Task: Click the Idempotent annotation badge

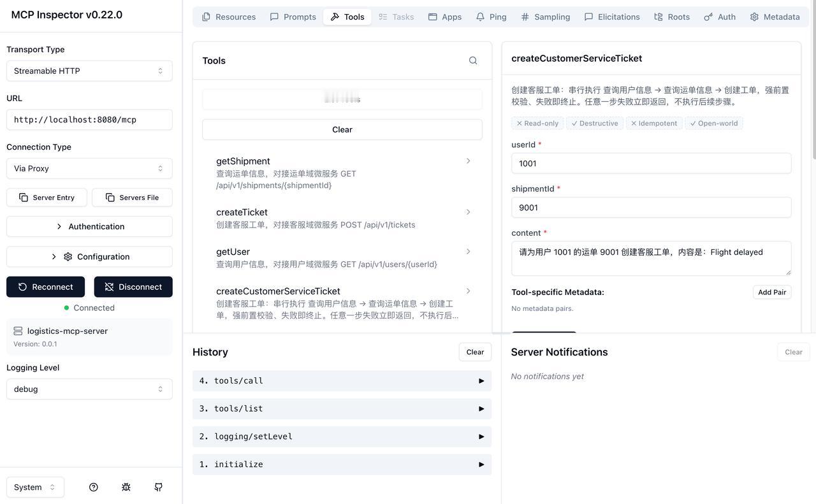Action: pos(654,123)
